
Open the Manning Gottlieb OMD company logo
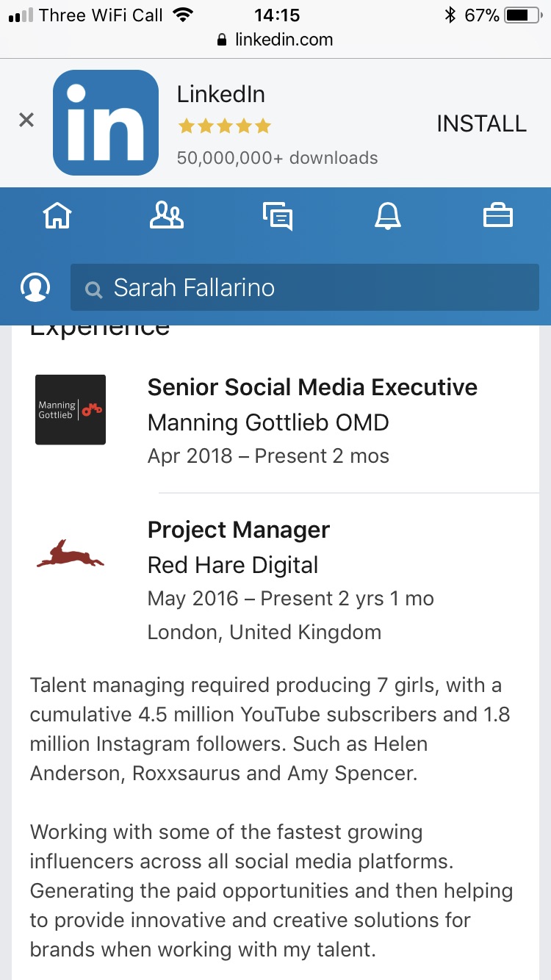(71, 410)
